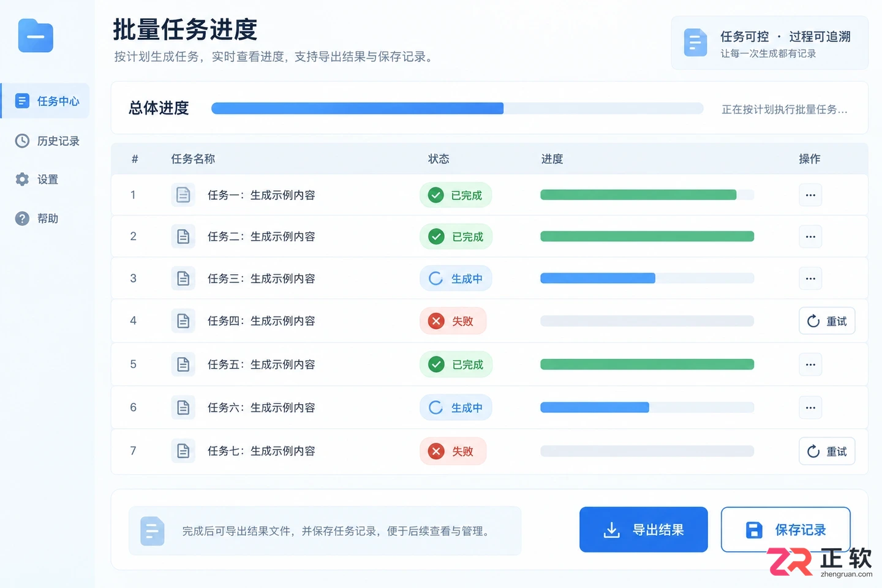Click the 失败 status badge of 任务七

(x=453, y=451)
